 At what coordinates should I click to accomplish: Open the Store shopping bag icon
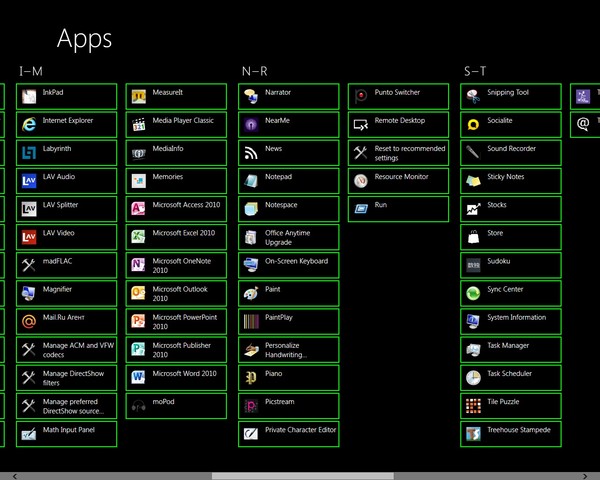coord(473,237)
